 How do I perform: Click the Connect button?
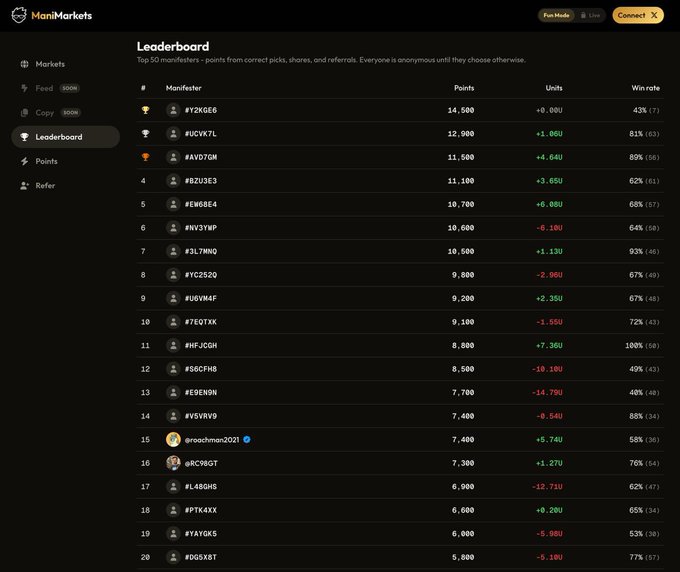[638, 15]
